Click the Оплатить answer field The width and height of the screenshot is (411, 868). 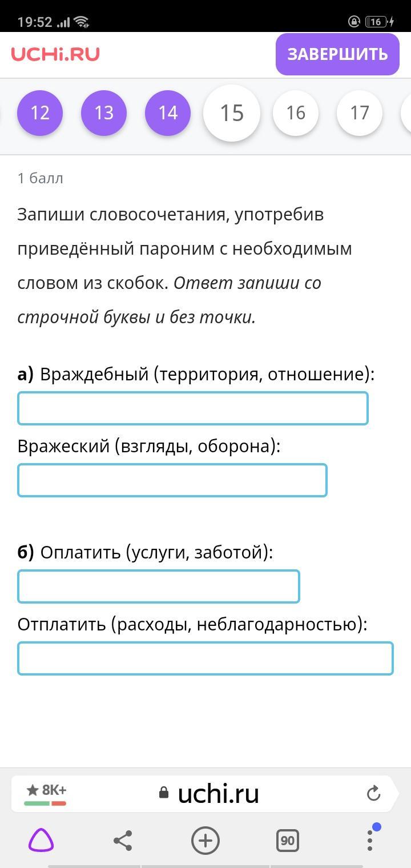[159, 586]
